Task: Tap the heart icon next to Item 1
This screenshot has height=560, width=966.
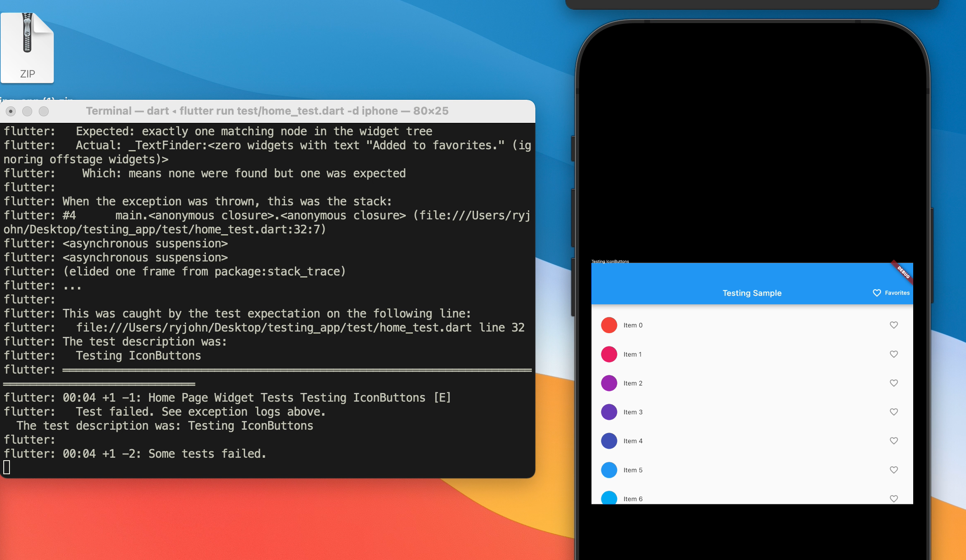Action: tap(893, 354)
